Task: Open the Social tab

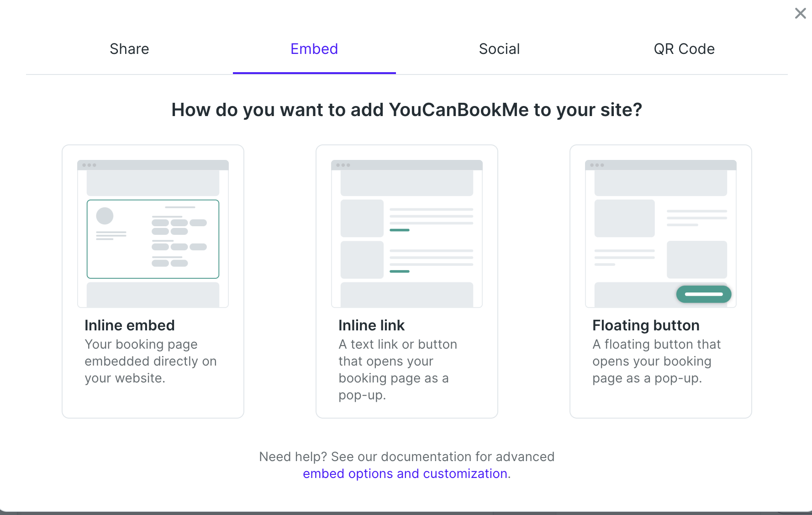Action: (499, 49)
